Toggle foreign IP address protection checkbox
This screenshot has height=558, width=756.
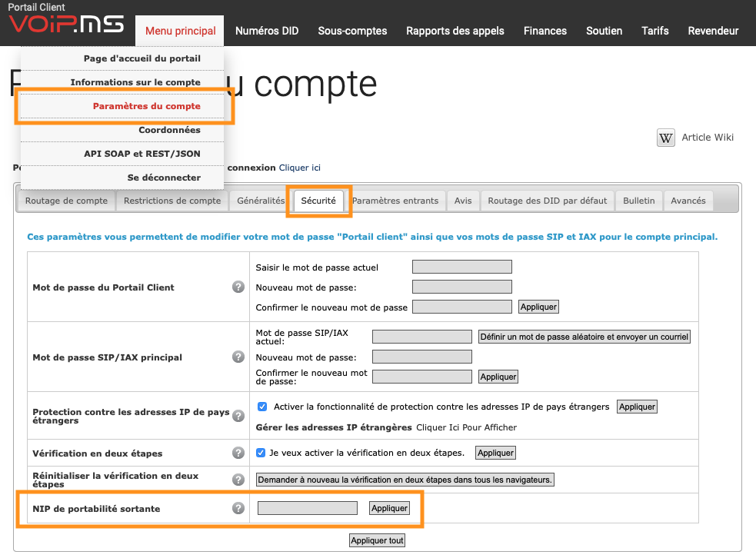262,407
